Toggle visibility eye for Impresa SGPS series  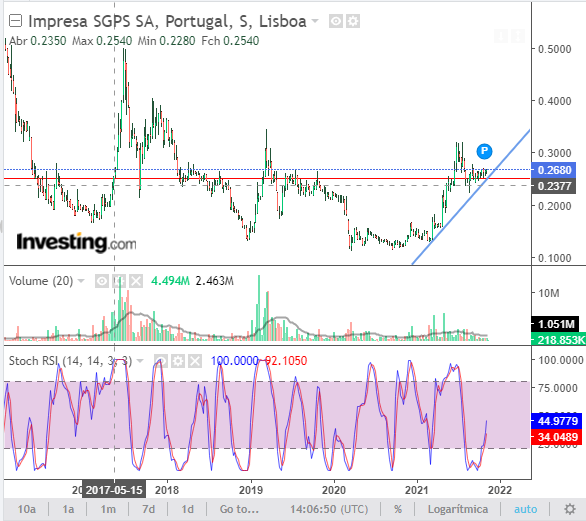coord(336,21)
